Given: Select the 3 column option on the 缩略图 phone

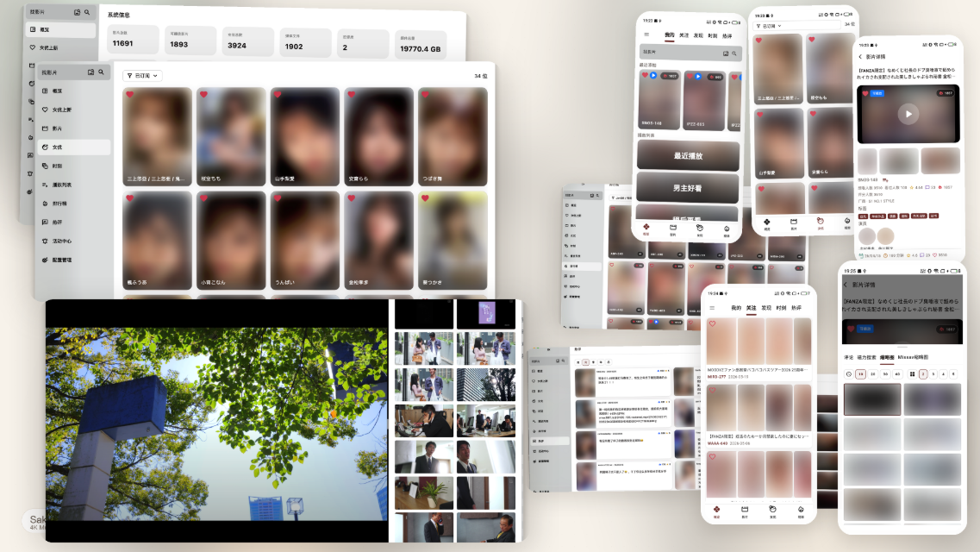Looking at the screenshot, I should point(933,373).
